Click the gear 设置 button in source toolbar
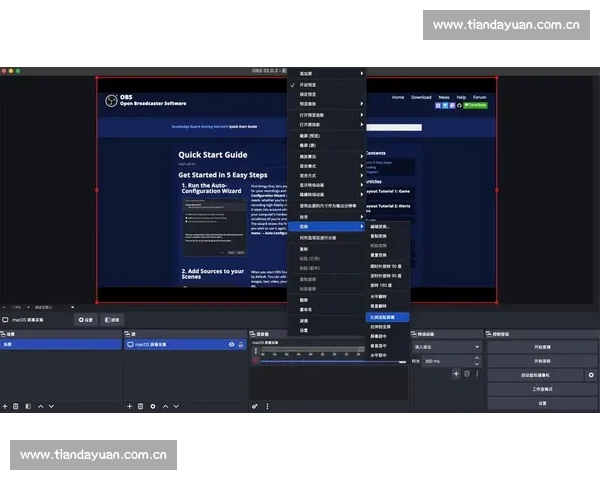The image size is (600, 480). pyautogui.click(x=86, y=320)
